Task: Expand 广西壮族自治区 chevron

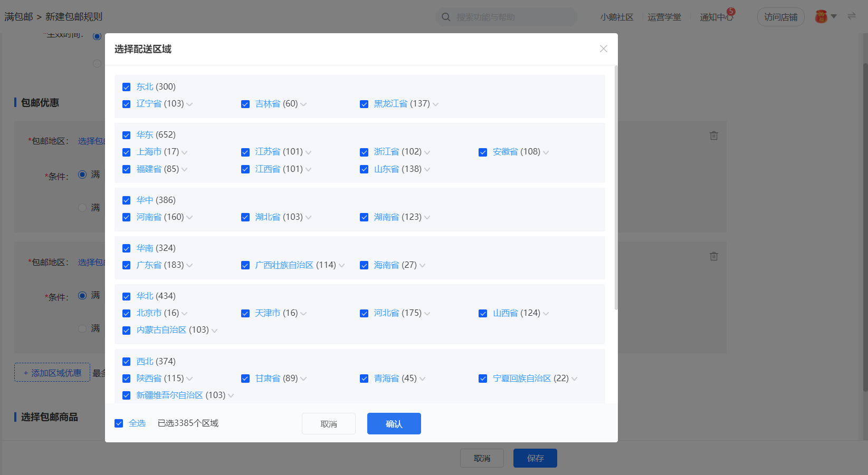Action: click(341, 265)
